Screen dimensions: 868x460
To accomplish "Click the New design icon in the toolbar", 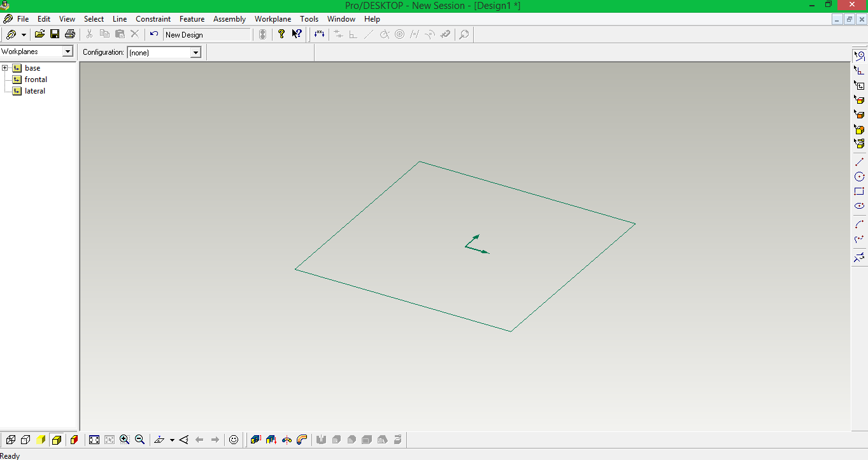I will coord(11,34).
